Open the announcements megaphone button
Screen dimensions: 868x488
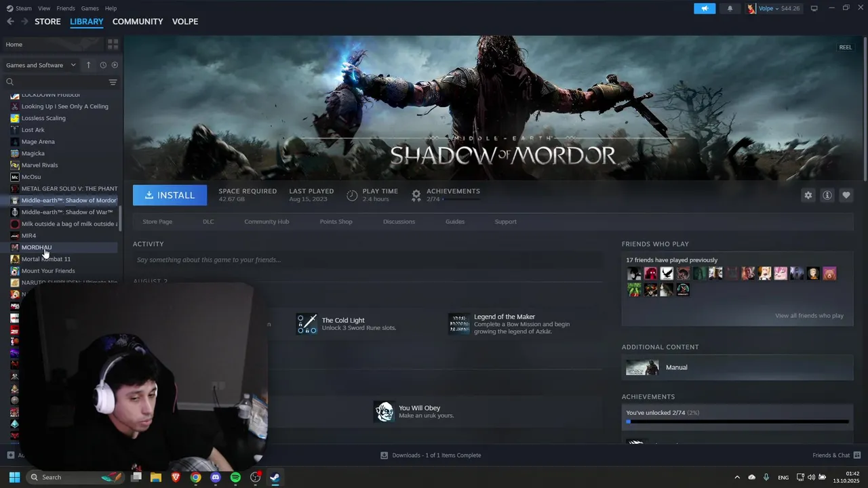[x=705, y=8]
